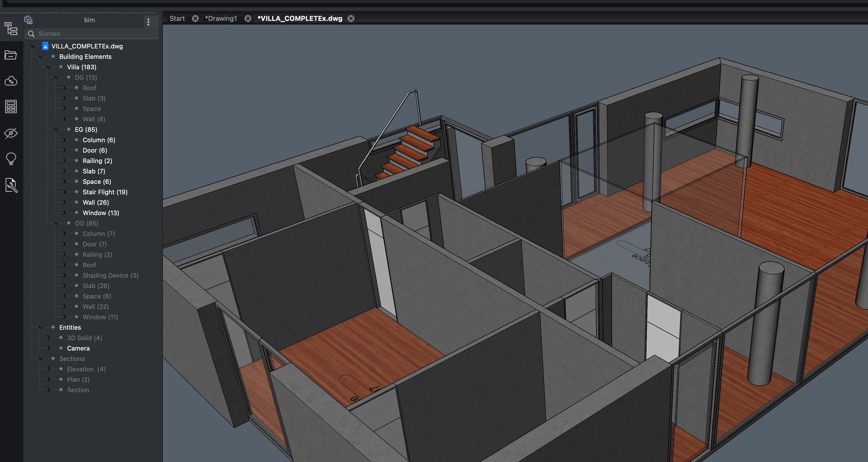
Task: Switch to the Drawing1 tab
Action: click(x=221, y=19)
